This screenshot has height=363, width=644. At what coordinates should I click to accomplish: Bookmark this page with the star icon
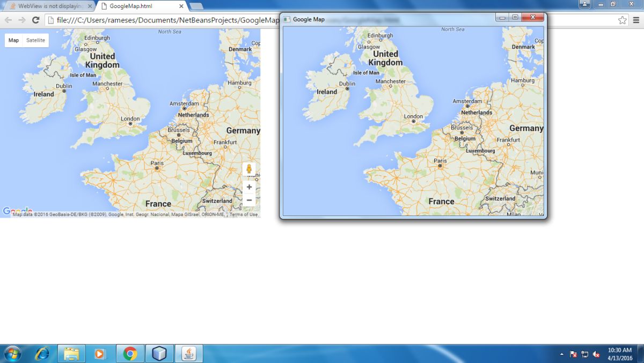click(622, 20)
